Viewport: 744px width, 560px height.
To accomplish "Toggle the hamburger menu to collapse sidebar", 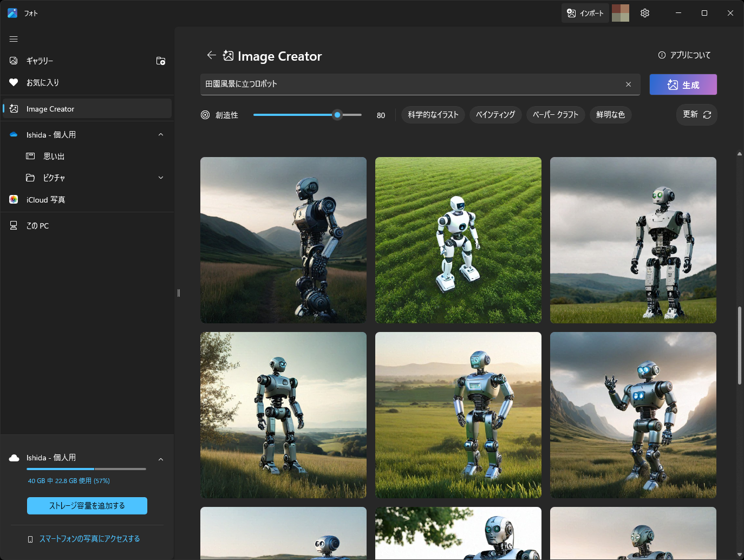I will (14, 38).
